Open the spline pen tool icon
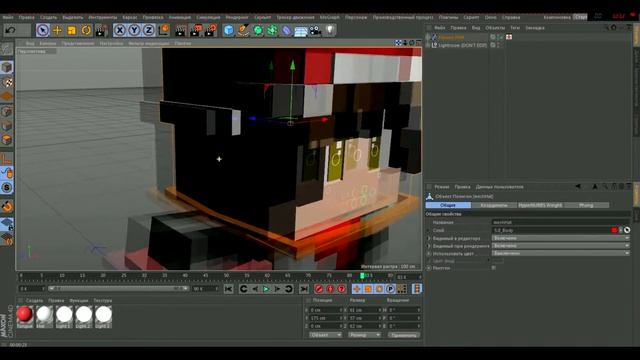The image size is (640, 360). [x=243, y=30]
